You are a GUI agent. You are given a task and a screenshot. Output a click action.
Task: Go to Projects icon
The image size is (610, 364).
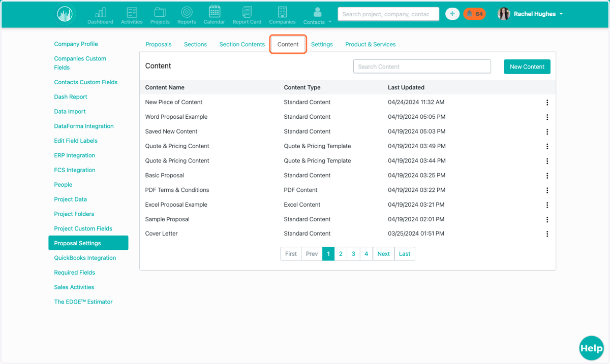pos(160,15)
